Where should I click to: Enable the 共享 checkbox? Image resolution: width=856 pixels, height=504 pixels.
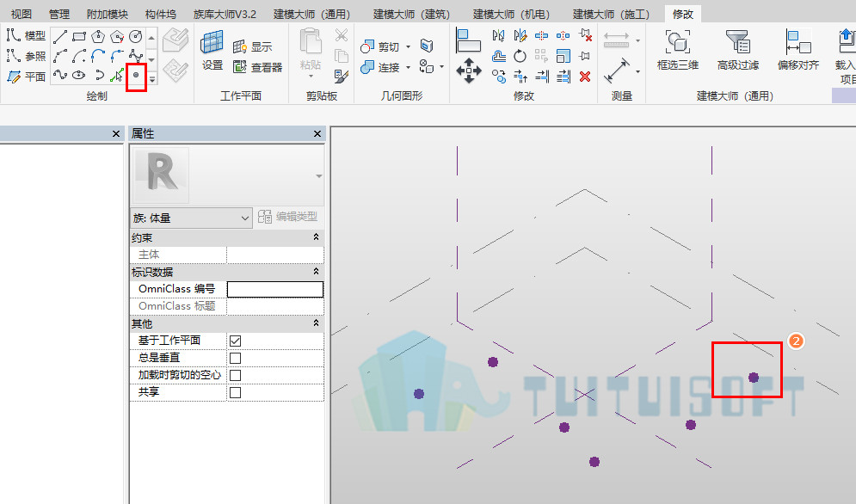(x=235, y=392)
